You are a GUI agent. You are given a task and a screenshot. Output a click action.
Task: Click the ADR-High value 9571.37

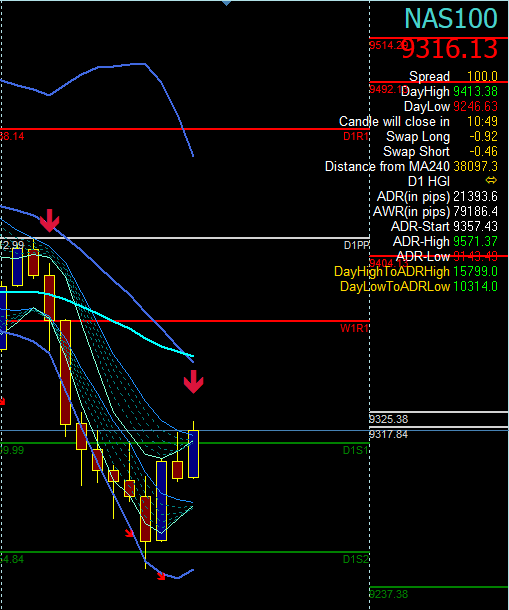476,242
